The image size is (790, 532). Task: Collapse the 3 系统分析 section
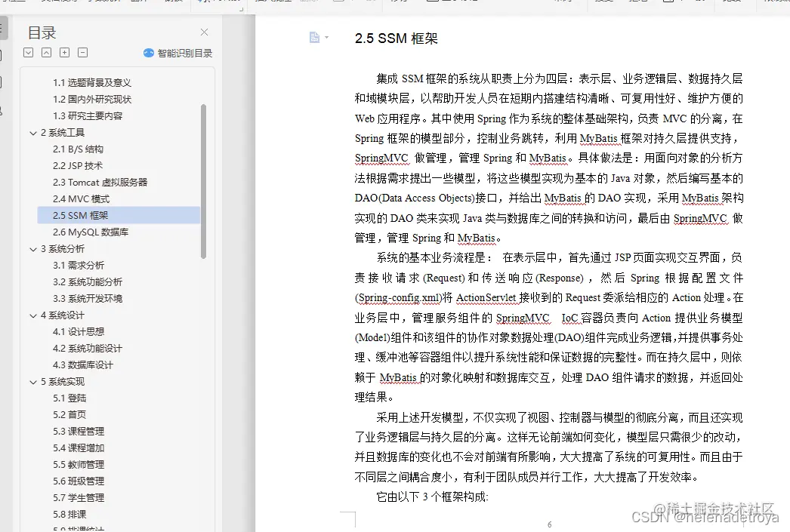33,249
